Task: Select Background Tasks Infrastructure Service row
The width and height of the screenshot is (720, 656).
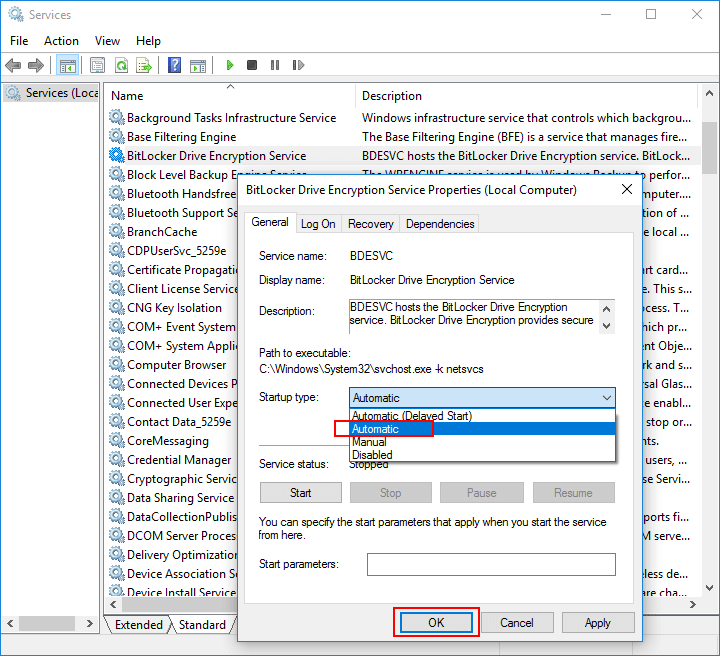Action: point(404,118)
